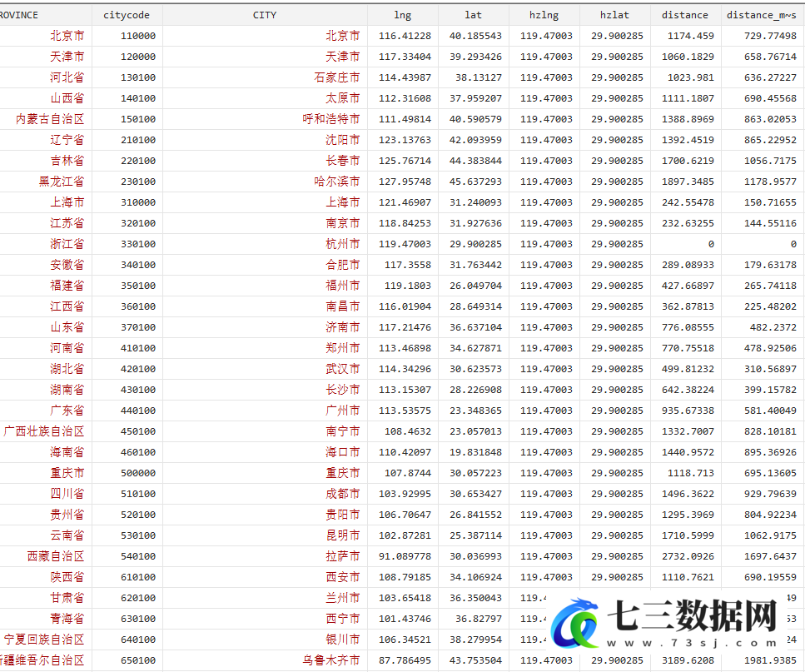Select city cell 南昌市
Image resolution: width=805 pixels, height=672 pixels.
pyautogui.click(x=343, y=306)
